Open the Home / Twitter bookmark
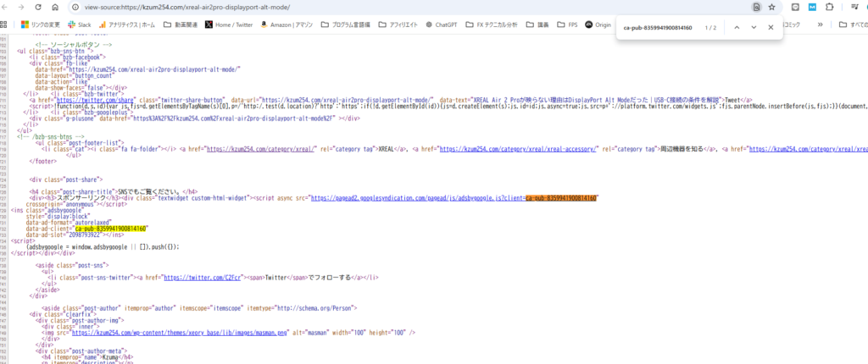This screenshot has width=868, height=364. (x=229, y=25)
